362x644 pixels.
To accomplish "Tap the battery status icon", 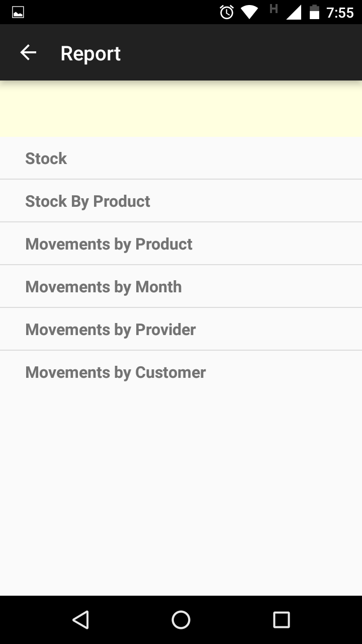I will coord(314,12).
